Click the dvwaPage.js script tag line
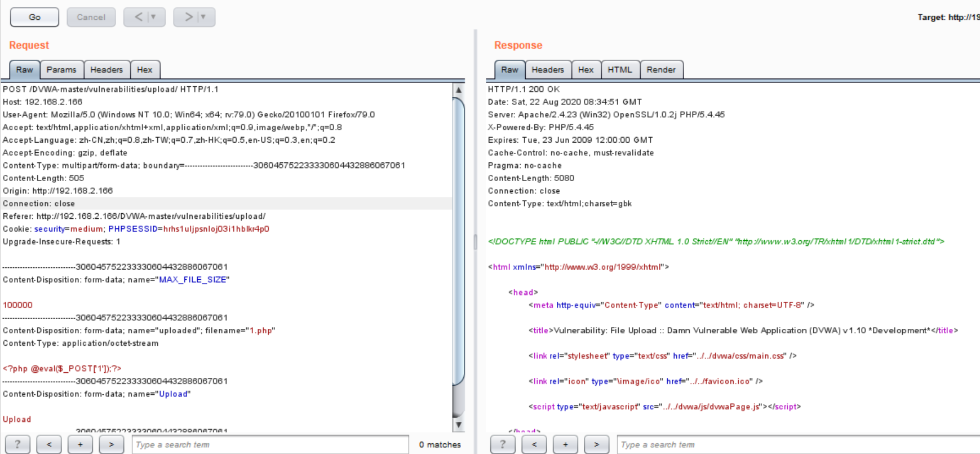980x454 pixels. tap(664, 407)
